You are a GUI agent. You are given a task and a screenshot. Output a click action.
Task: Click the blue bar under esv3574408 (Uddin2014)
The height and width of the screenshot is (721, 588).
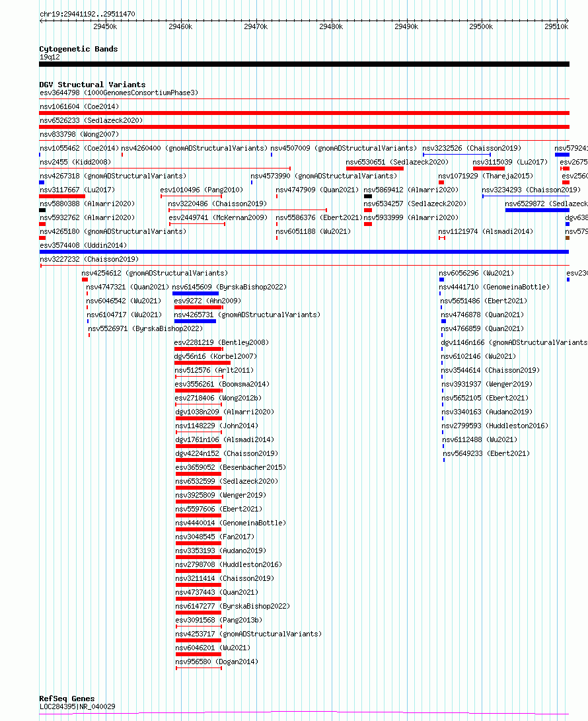[304, 252]
